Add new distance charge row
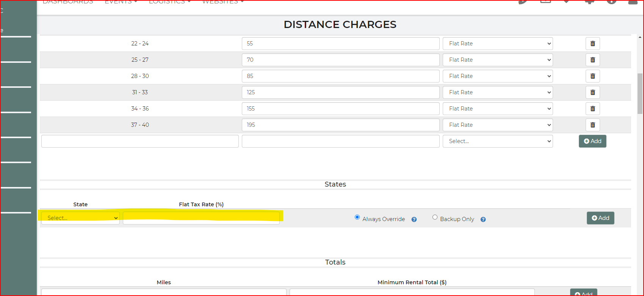Screen dimensions: 644x296 pos(592,141)
